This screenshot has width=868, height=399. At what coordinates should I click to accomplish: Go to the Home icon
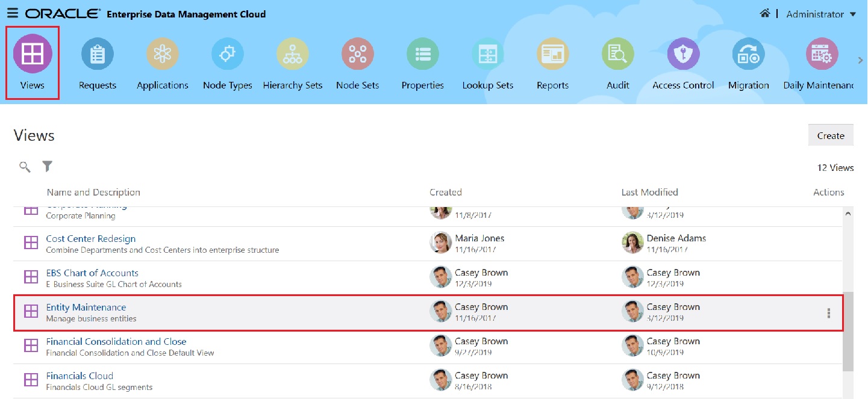(x=765, y=13)
